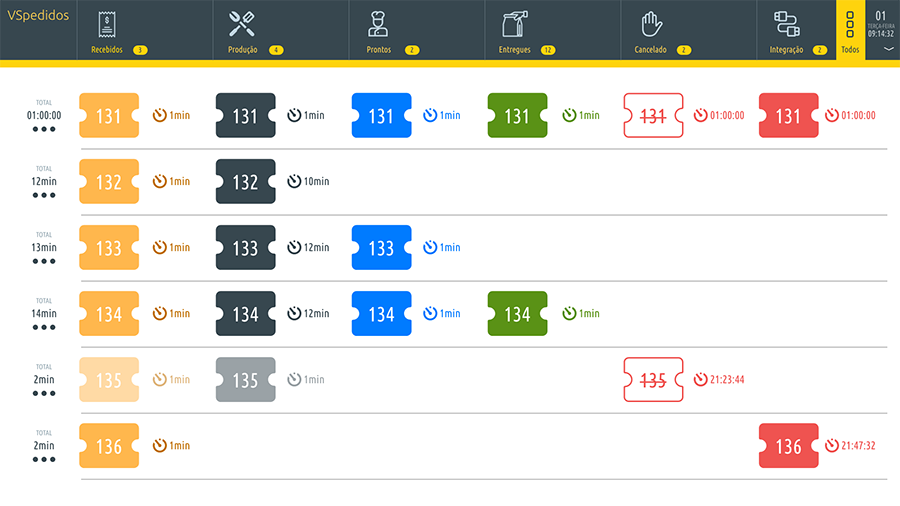The height and width of the screenshot is (506, 900).
Task: Click the Recebidos receipt icon
Action: click(107, 24)
